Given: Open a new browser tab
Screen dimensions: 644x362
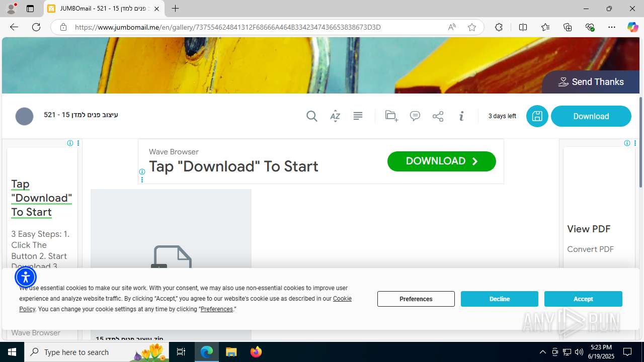Looking at the screenshot, I should (x=175, y=9).
